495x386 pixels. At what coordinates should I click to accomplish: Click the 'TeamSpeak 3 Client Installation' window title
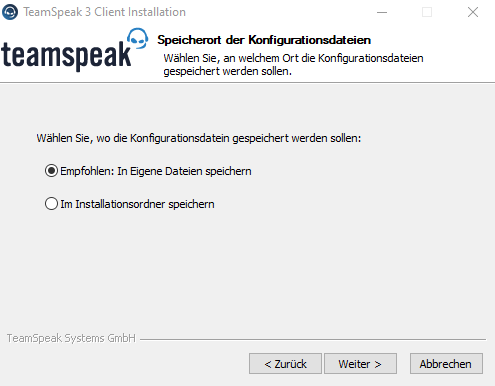[x=104, y=12]
